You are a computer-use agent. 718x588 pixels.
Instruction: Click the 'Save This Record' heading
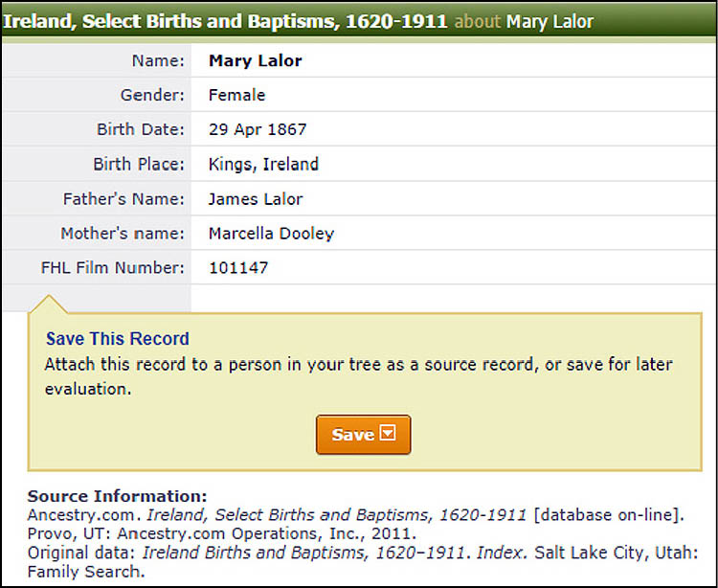tap(118, 339)
